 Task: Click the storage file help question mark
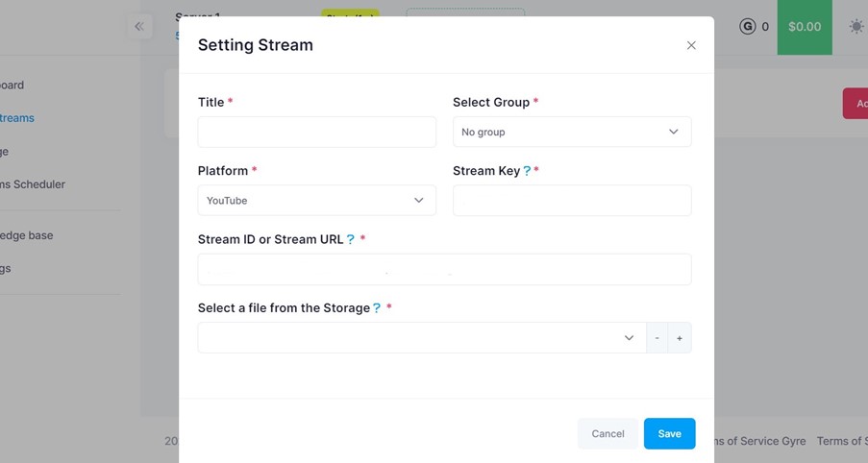pyautogui.click(x=377, y=308)
